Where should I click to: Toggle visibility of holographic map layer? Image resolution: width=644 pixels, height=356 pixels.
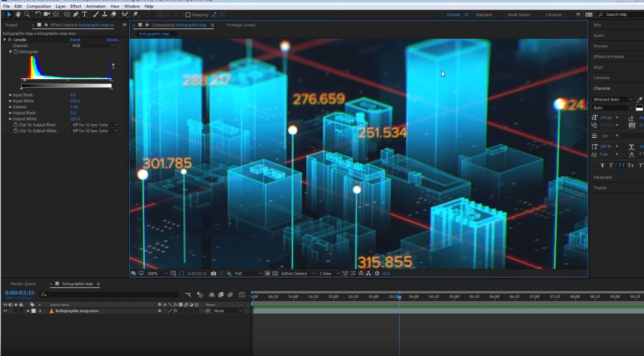coord(5,311)
